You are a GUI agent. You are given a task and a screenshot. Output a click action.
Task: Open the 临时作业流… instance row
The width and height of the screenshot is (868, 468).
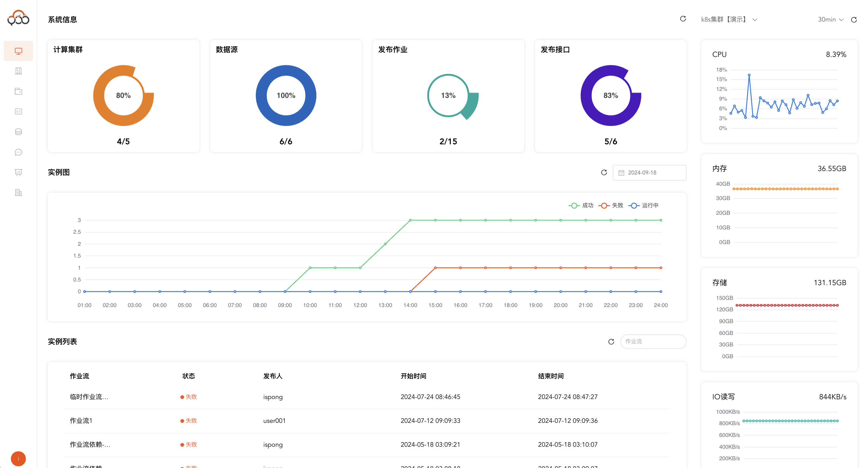pos(89,397)
